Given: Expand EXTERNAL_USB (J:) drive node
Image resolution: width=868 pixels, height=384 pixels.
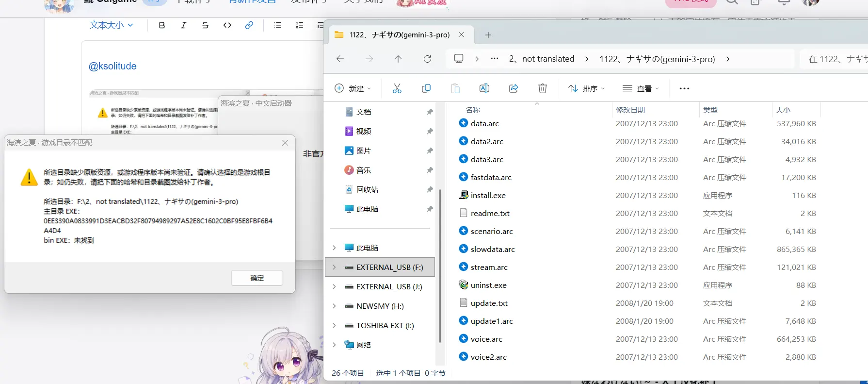Looking at the screenshot, I should pyautogui.click(x=334, y=286).
